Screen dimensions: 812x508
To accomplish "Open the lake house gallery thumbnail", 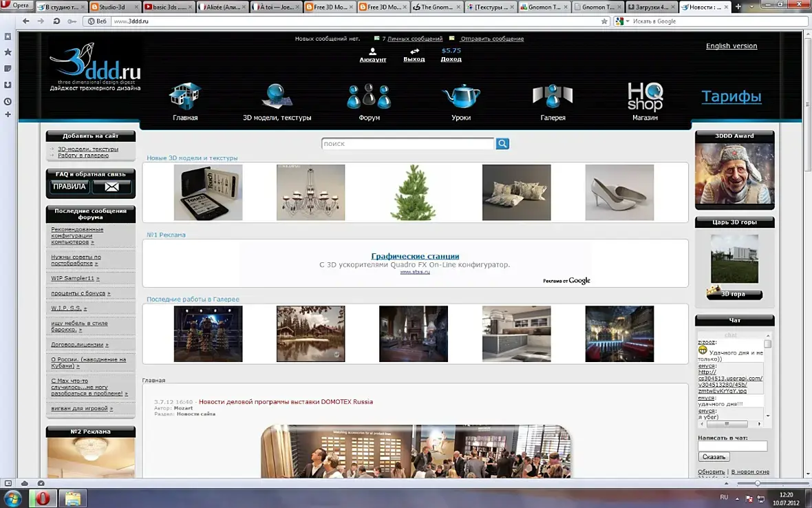I will click(x=311, y=333).
